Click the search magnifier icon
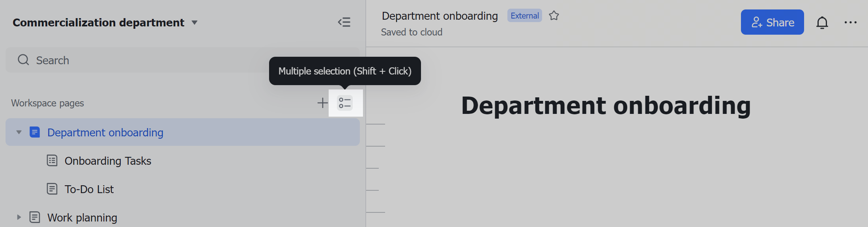Viewport: 868px width, 227px height. pos(23,60)
